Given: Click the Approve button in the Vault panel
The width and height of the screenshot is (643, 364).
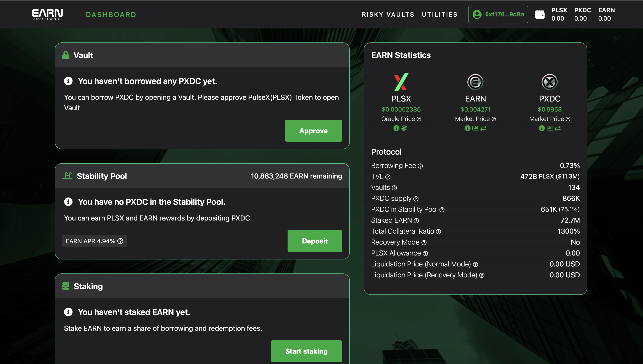Looking at the screenshot, I should tap(313, 131).
